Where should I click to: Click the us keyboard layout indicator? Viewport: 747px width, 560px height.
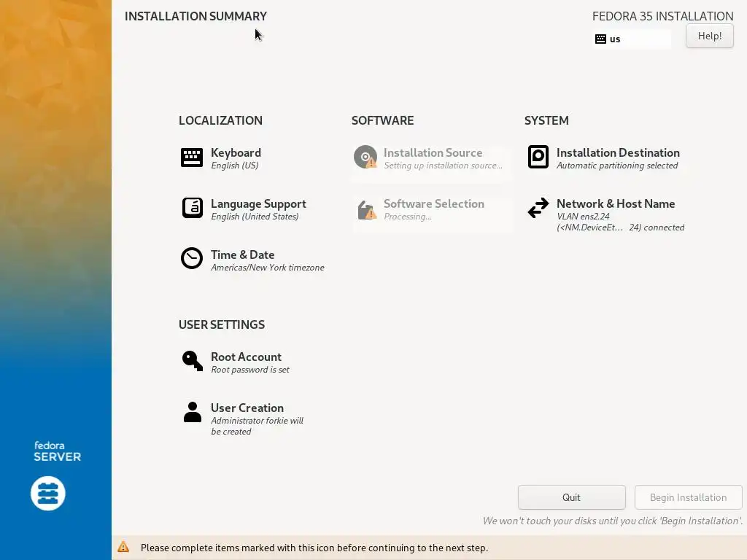coord(632,39)
